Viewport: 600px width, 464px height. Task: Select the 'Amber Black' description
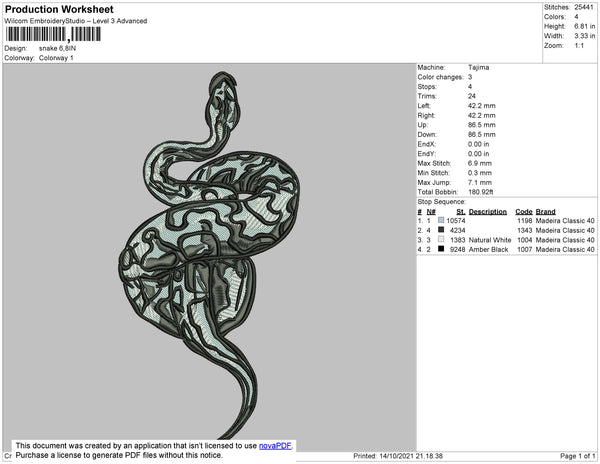click(489, 249)
